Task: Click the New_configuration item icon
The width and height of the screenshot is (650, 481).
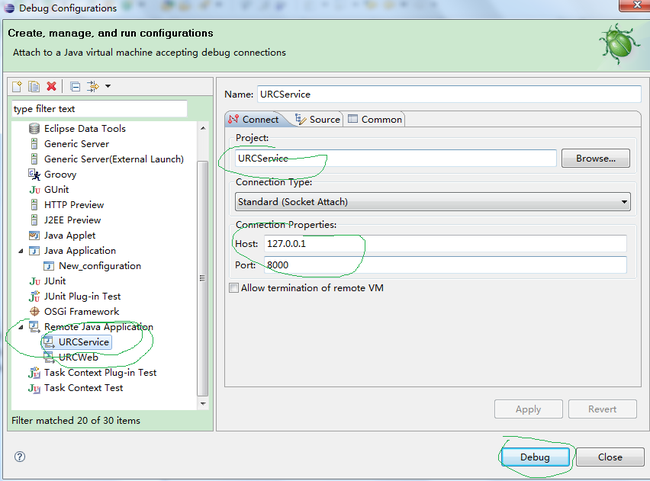Action: [x=49, y=266]
